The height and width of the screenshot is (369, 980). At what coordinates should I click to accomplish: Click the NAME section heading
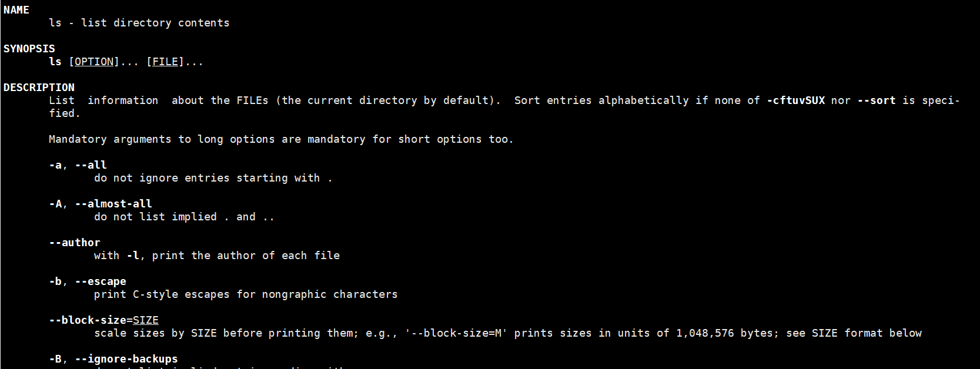pos(16,10)
